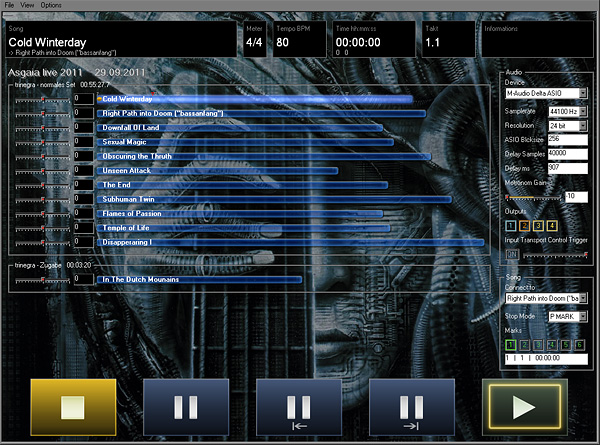Select In The Dutch Mounains song

click(199, 280)
